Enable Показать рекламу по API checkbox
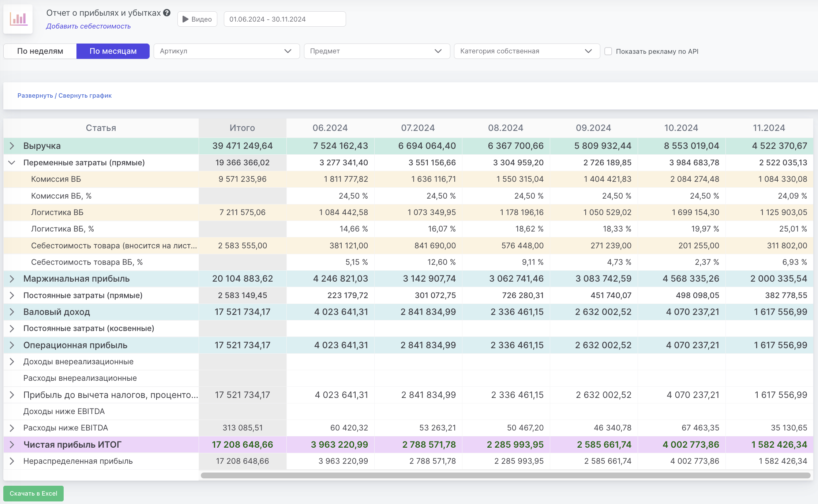 (608, 51)
